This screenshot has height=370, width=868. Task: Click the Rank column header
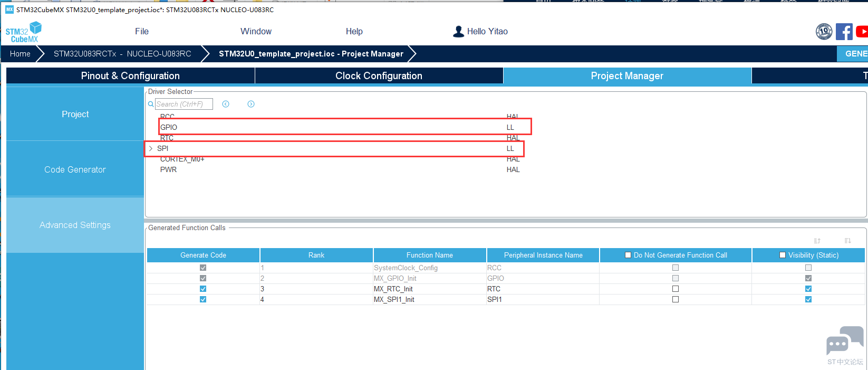click(x=316, y=255)
